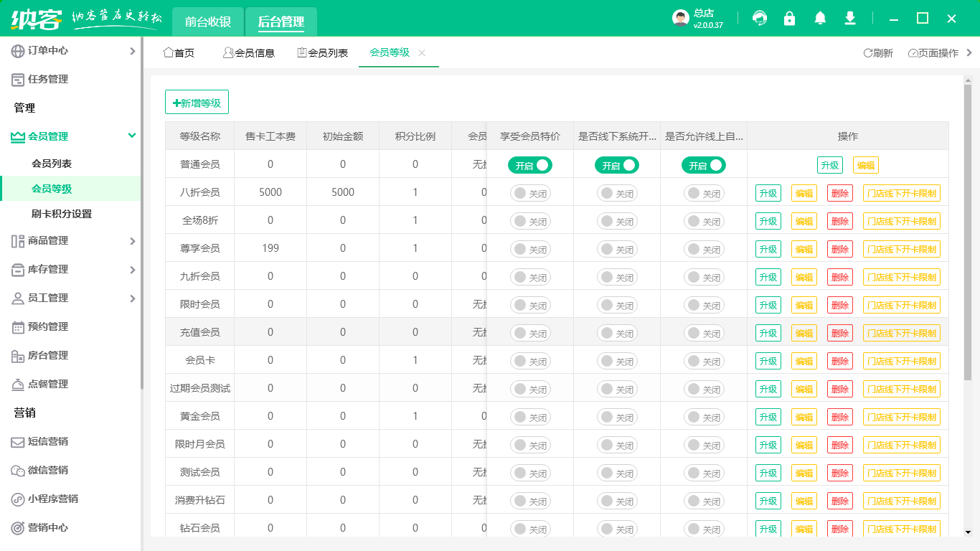Viewport: 980px width, 551px height.
Task: Open 小程序营销 in the sidebar
Action: [50, 498]
